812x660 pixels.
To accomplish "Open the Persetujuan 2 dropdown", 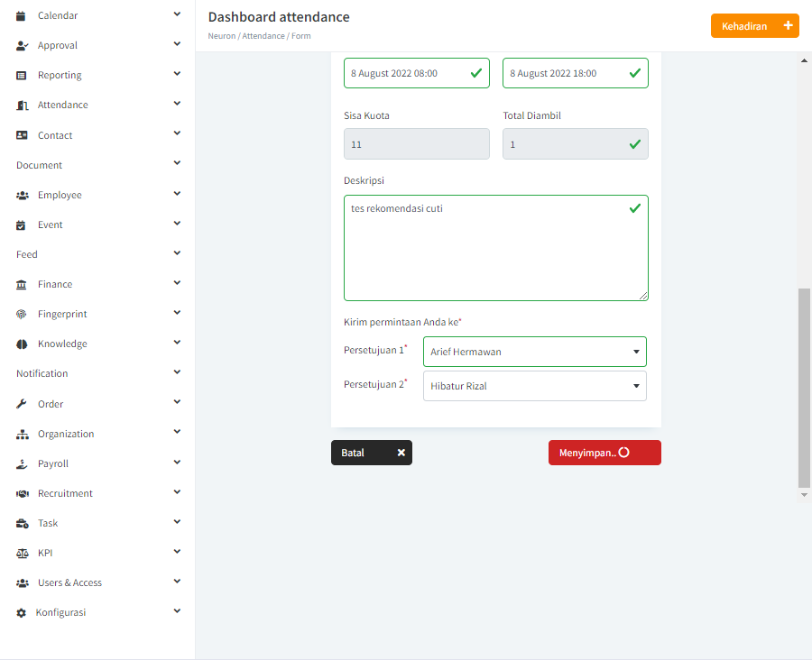I will pyautogui.click(x=534, y=386).
